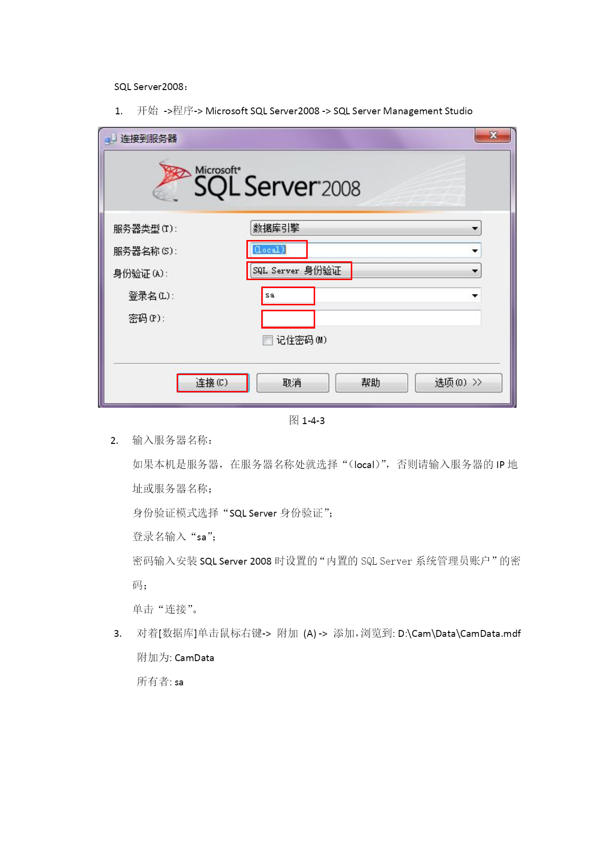The image size is (614, 868).
Task: Open the 服务器名称 dropdown arrow
Action: point(474,250)
